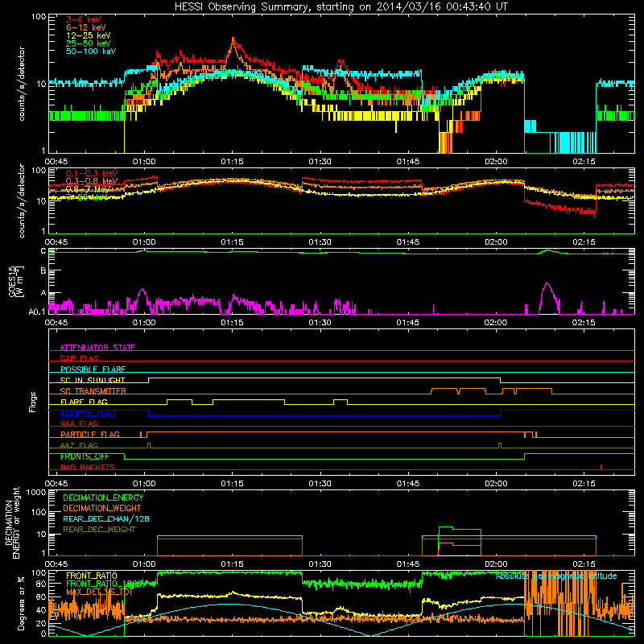
Task: Click the cyan 50-100 keV legend label
Action: coord(91,52)
